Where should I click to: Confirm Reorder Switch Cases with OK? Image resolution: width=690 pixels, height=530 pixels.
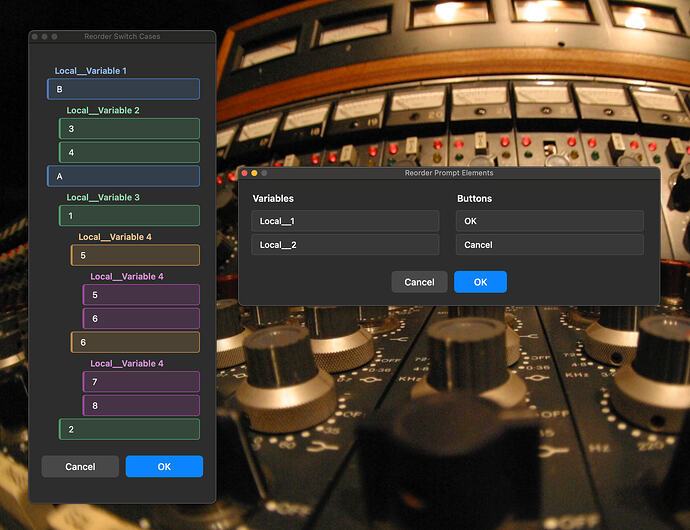pos(164,467)
